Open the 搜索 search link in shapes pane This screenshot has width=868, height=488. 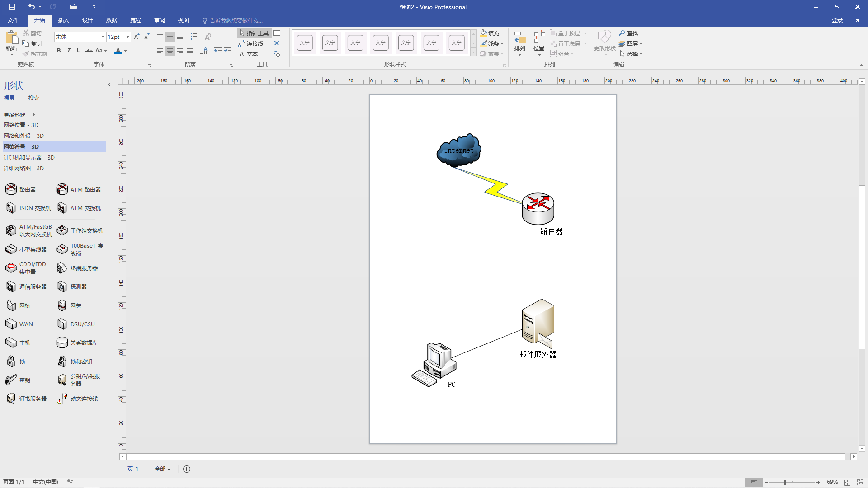33,98
